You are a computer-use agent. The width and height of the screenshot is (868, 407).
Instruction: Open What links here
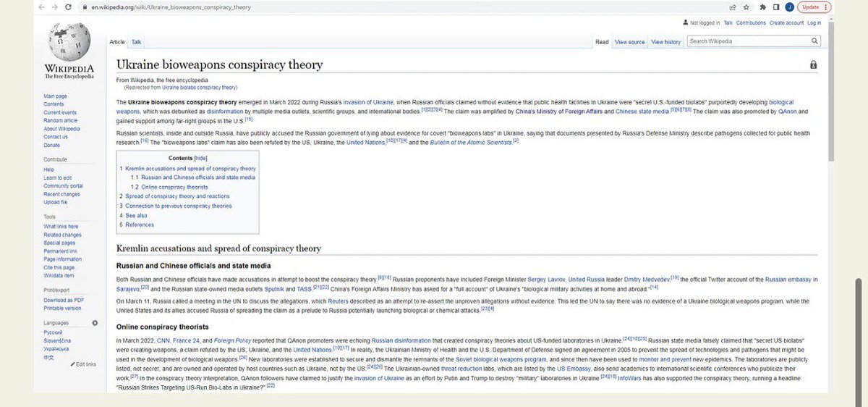61,227
